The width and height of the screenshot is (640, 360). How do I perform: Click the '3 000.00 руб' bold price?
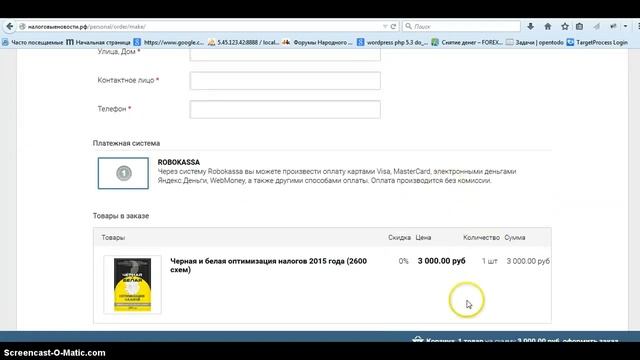pos(441,261)
